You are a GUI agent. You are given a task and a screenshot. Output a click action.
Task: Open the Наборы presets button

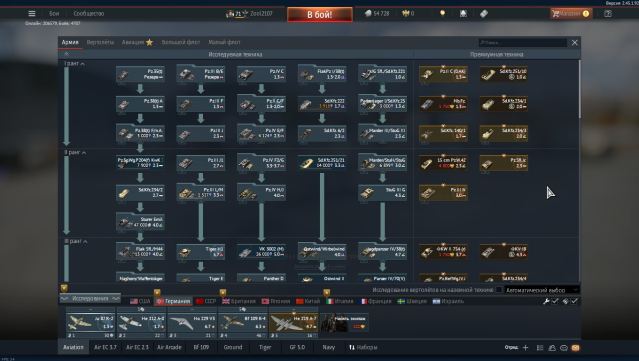coord(363,347)
